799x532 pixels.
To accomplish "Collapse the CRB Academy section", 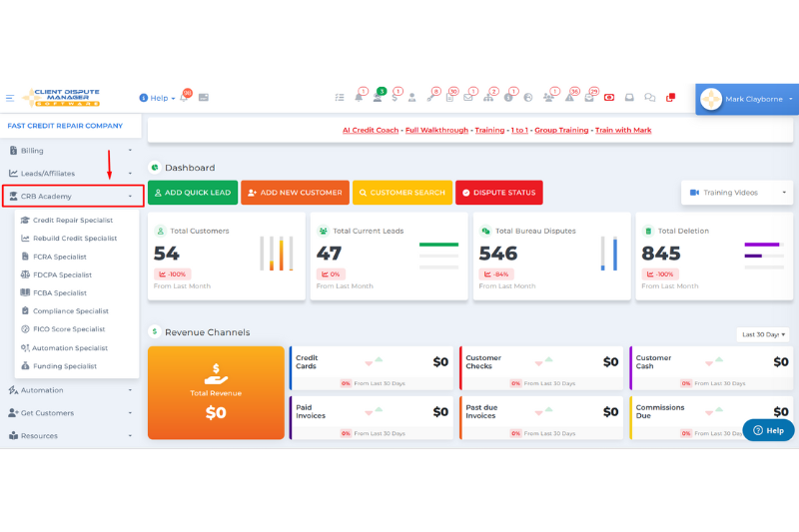I will click(73, 196).
